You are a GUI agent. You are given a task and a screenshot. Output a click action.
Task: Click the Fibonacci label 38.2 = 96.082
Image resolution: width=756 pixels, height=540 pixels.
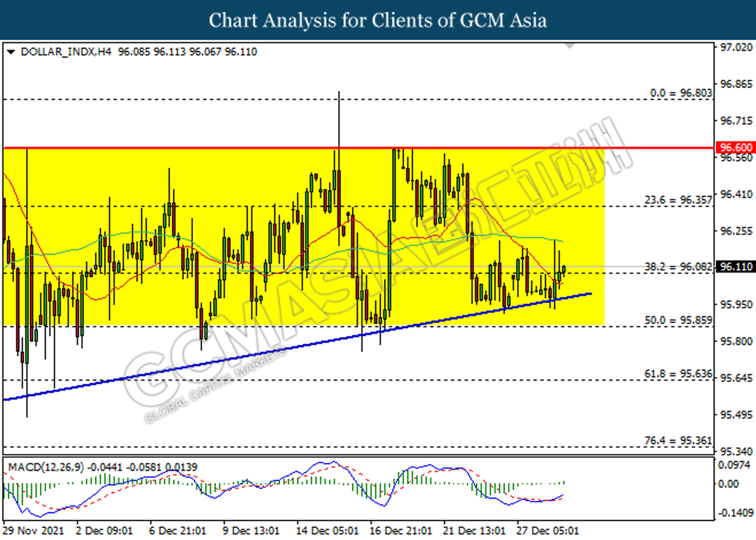coord(678,266)
